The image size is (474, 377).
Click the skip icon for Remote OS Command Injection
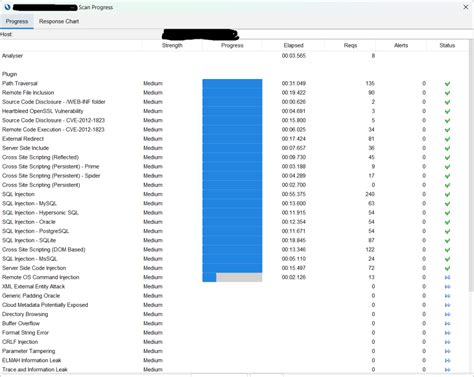coord(447,277)
